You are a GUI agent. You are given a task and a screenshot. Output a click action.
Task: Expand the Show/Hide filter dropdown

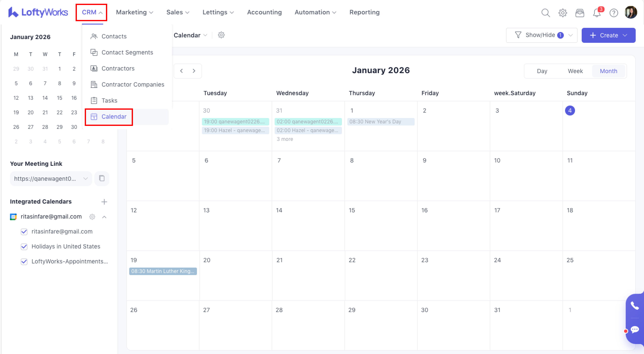(542, 35)
